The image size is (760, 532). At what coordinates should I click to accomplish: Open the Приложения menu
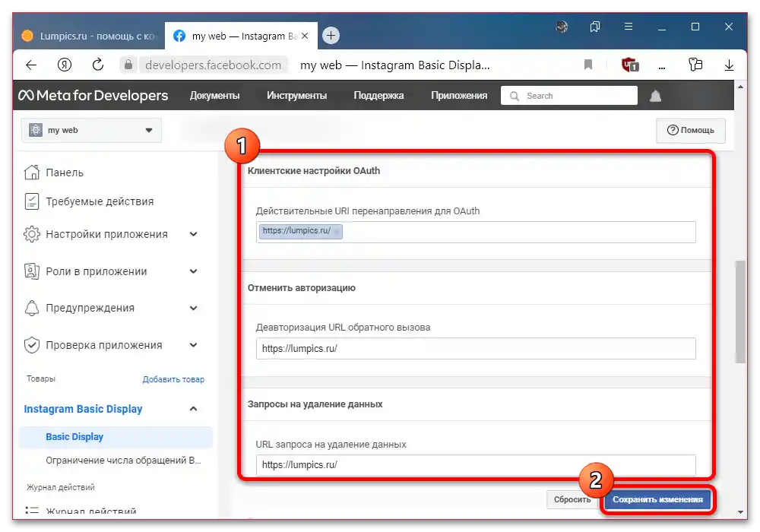(x=459, y=96)
